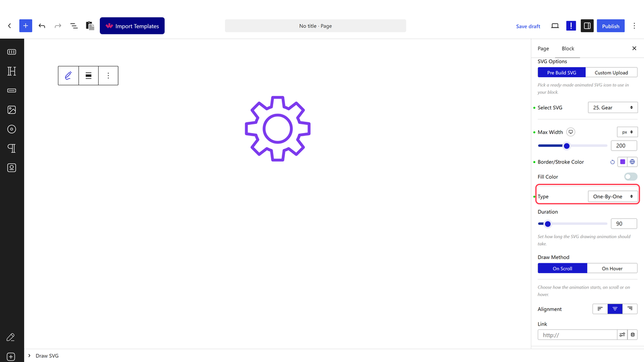
Task: Select the container block icon in the left sidebar
Action: point(12,52)
